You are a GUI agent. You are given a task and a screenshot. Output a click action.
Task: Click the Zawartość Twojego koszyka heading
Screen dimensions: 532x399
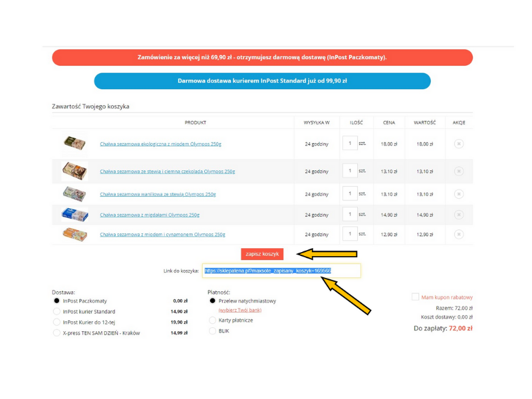click(90, 106)
